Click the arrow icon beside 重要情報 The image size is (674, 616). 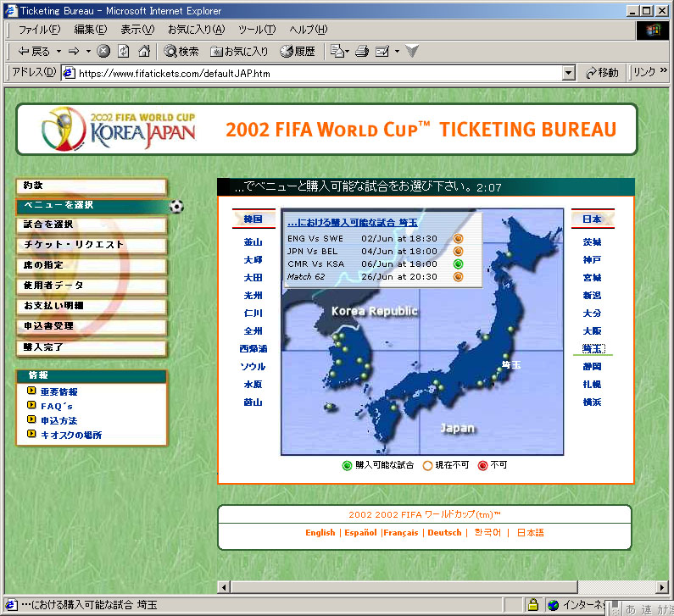point(31,391)
